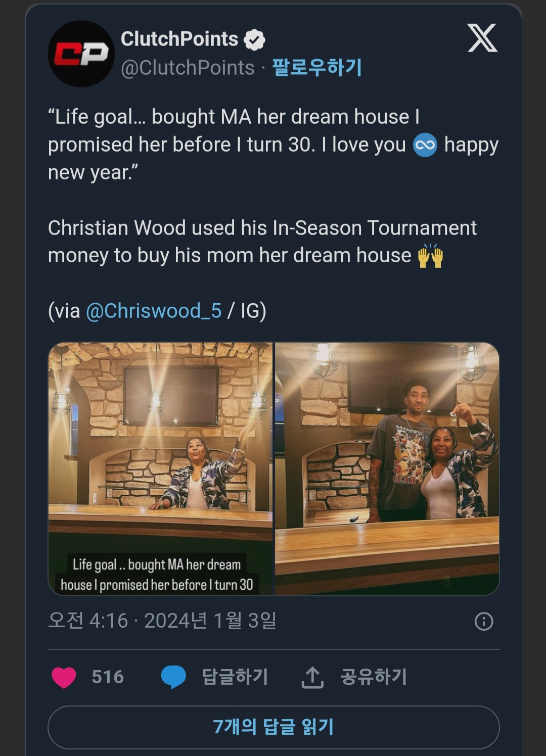Screen dimensions: 546x756
Task: Click the ClutchPoints profile avatar
Action: pos(81,54)
